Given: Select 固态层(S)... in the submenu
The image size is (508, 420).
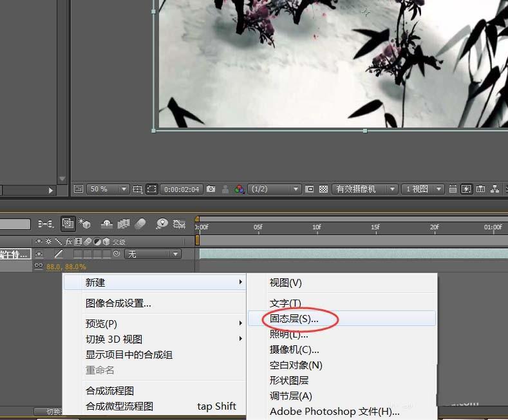Looking at the screenshot, I should point(342,319).
